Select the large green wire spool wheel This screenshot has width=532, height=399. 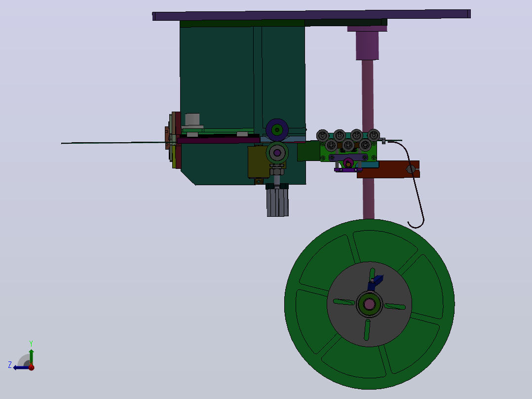pyautogui.click(x=369, y=304)
